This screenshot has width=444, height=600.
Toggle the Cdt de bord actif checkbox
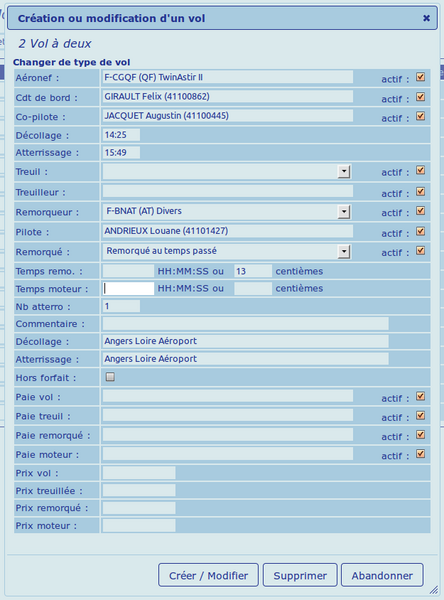(x=420, y=96)
